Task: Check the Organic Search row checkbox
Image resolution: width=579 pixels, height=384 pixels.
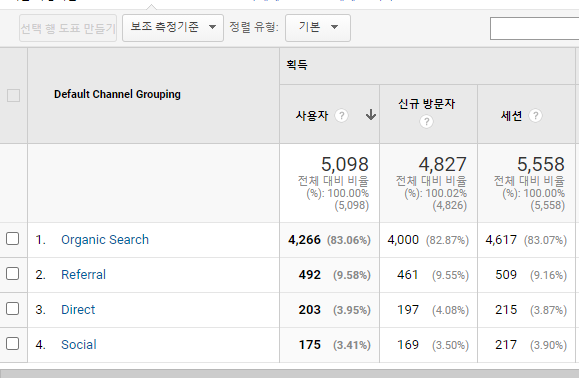Action: [x=13, y=239]
